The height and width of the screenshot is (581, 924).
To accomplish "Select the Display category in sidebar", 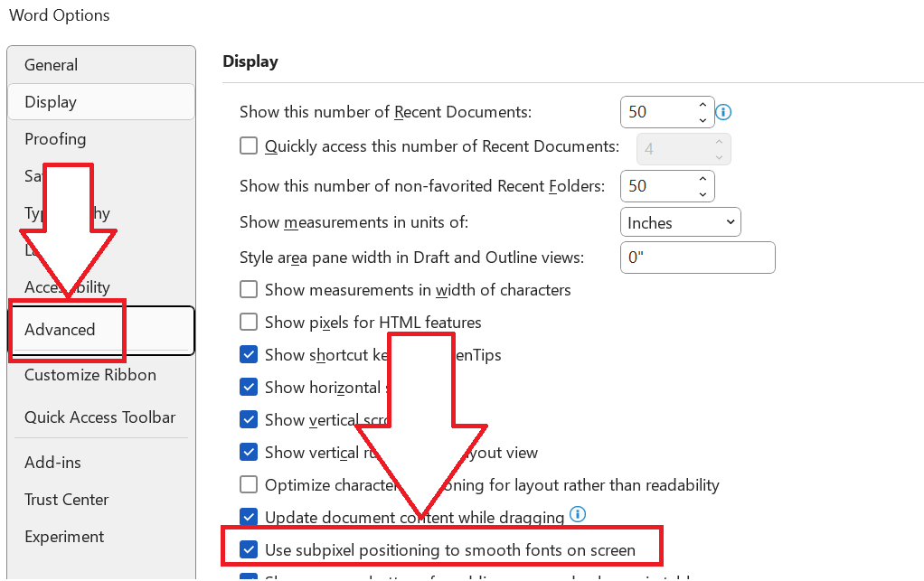I will pos(100,102).
